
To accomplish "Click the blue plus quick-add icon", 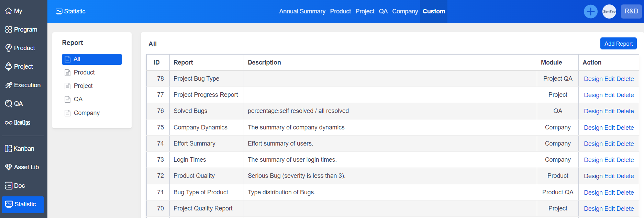I will point(590,11).
